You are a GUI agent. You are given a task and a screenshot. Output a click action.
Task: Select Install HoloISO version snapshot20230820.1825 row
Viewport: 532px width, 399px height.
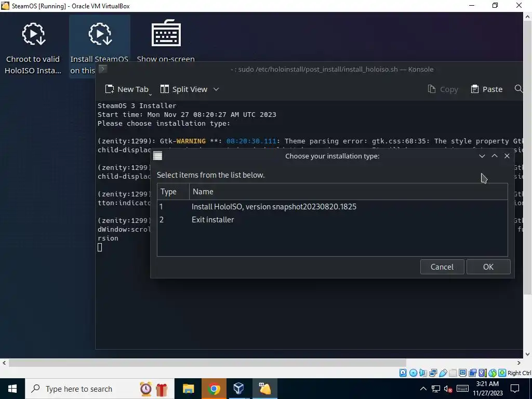pos(332,207)
